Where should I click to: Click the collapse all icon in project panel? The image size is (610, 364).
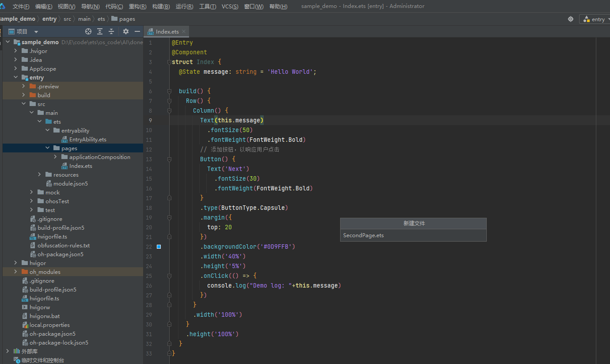point(111,31)
